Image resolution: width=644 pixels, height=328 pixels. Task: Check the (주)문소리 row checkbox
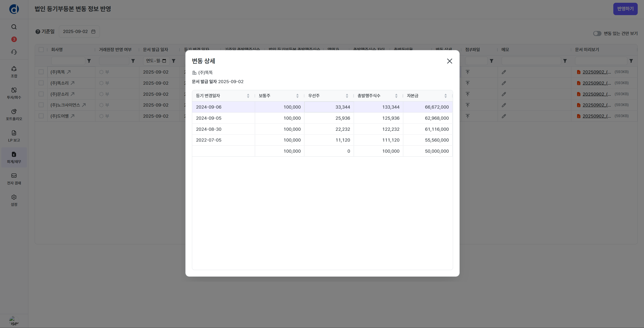pos(41,94)
